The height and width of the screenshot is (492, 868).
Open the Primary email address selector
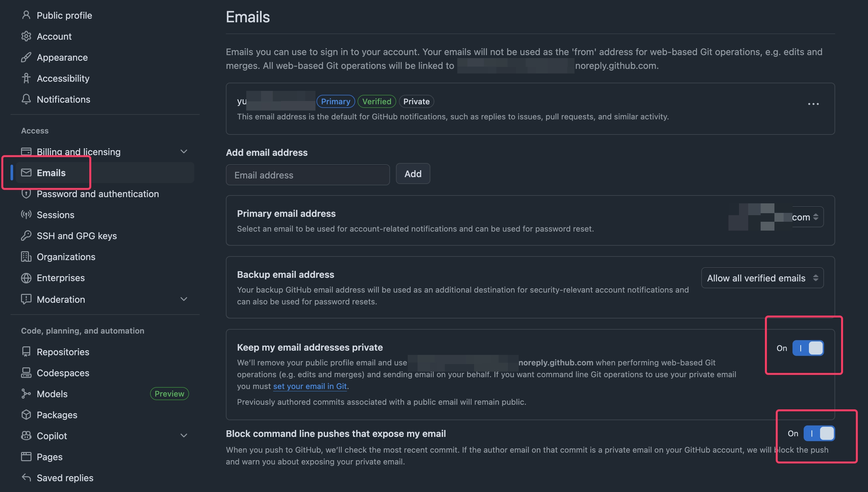pyautogui.click(x=776, y=216)
